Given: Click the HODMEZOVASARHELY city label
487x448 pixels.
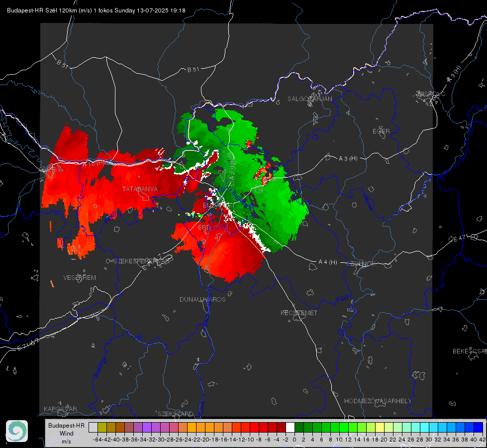Looking at the screenshot, I should 378,401.
